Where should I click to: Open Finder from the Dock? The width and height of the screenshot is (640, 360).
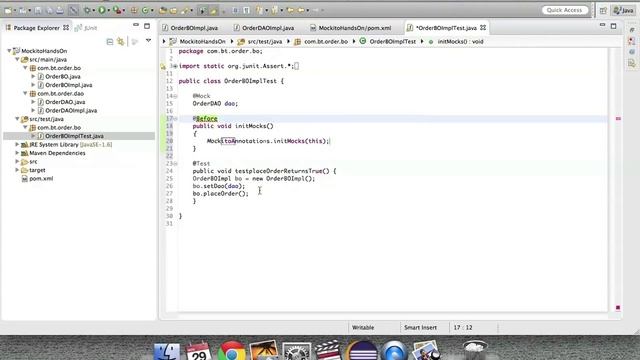(x=167, y=351)
